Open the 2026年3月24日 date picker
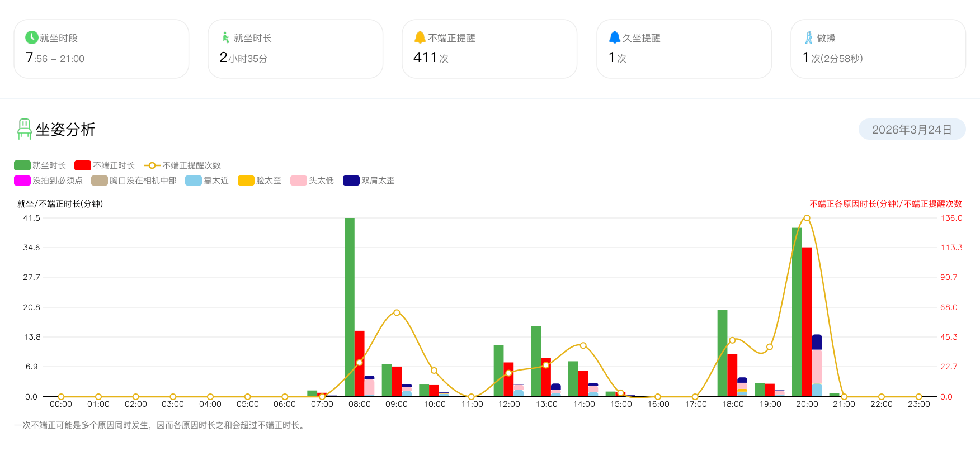The width and height of the screenshot is (980, 451). click(911, 130)
